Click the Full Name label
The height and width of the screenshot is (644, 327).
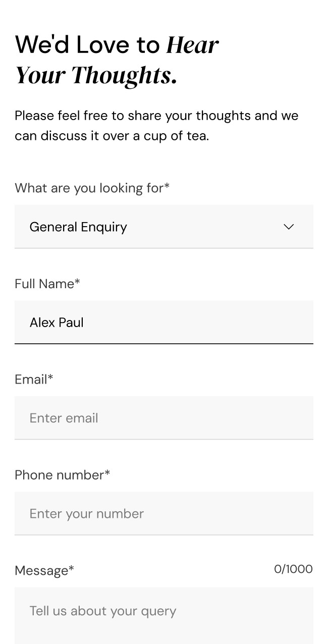pyautogui.click(x=47, y=284)
